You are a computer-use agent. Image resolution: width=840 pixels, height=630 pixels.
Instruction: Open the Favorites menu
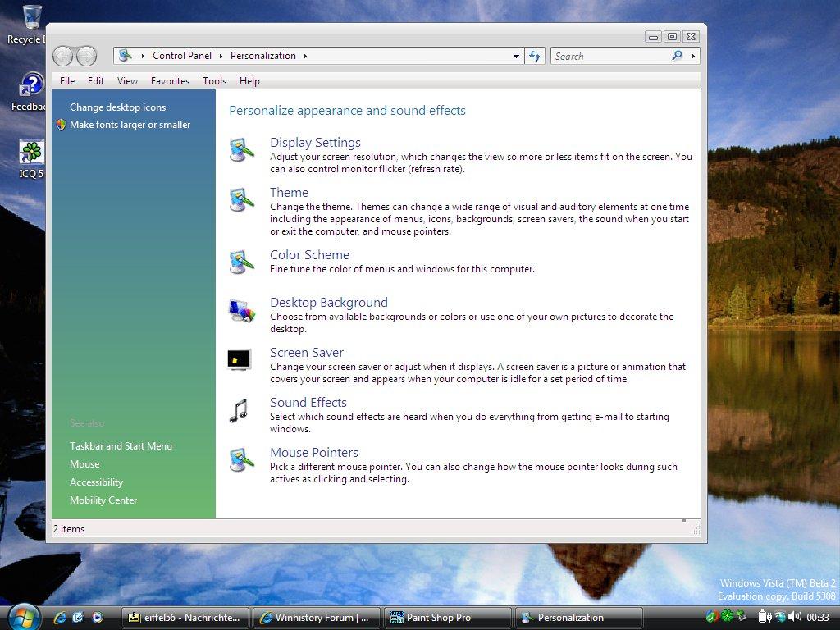click(170, 80)
